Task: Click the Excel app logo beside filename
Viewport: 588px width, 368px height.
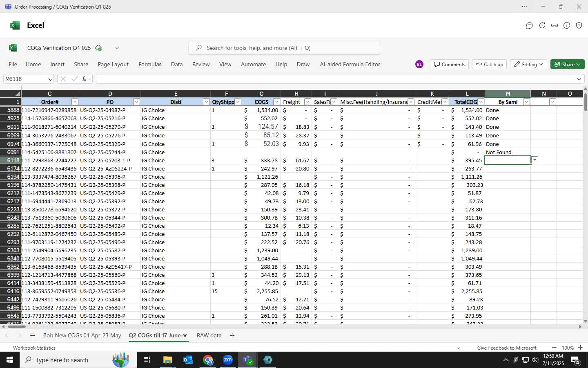Action: (13, 48)
